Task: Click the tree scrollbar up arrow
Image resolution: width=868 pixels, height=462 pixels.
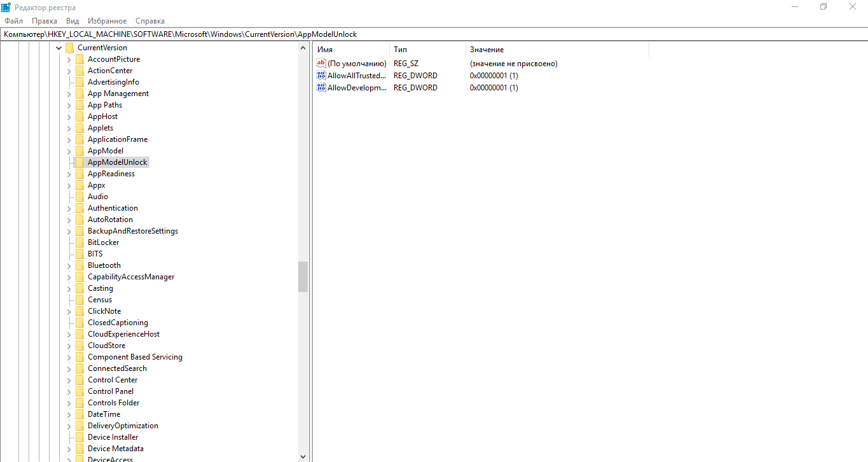Action: (x=303, y=47)
